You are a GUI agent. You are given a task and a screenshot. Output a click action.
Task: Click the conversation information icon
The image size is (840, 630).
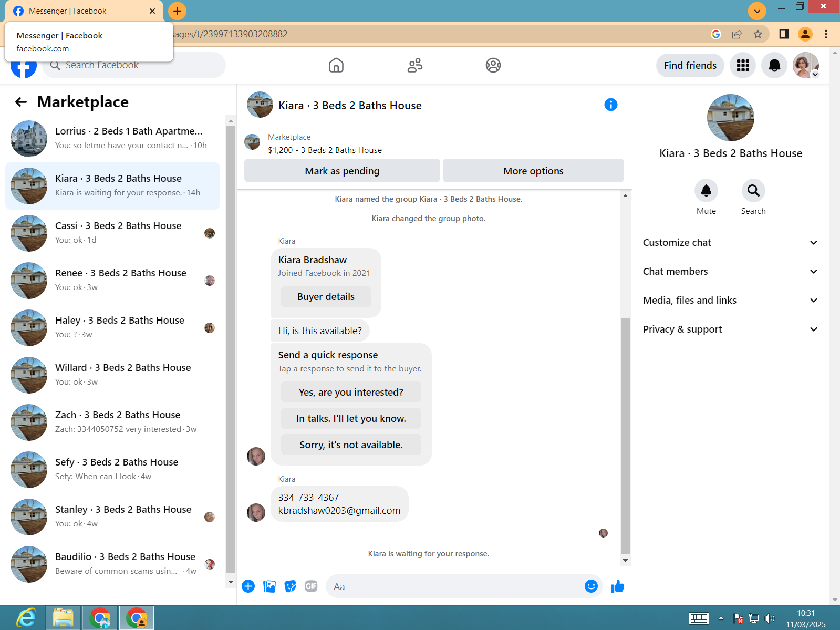pyautogui.click(x=611, y=105)
